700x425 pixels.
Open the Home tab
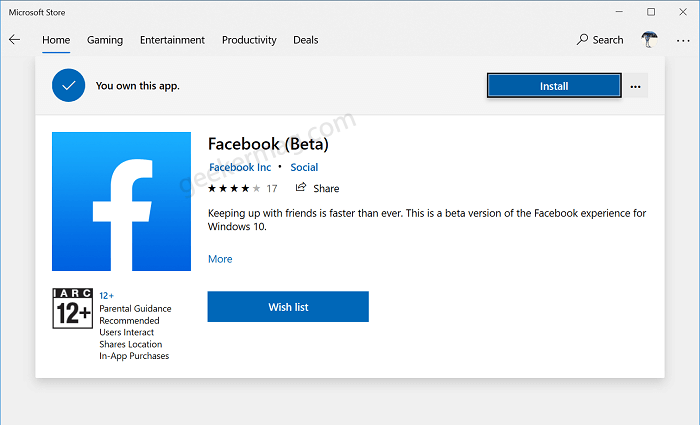click(56, 40)
